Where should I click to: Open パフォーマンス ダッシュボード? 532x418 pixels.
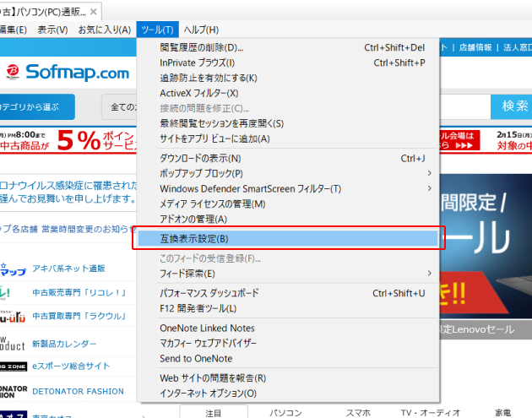point(288,293)
